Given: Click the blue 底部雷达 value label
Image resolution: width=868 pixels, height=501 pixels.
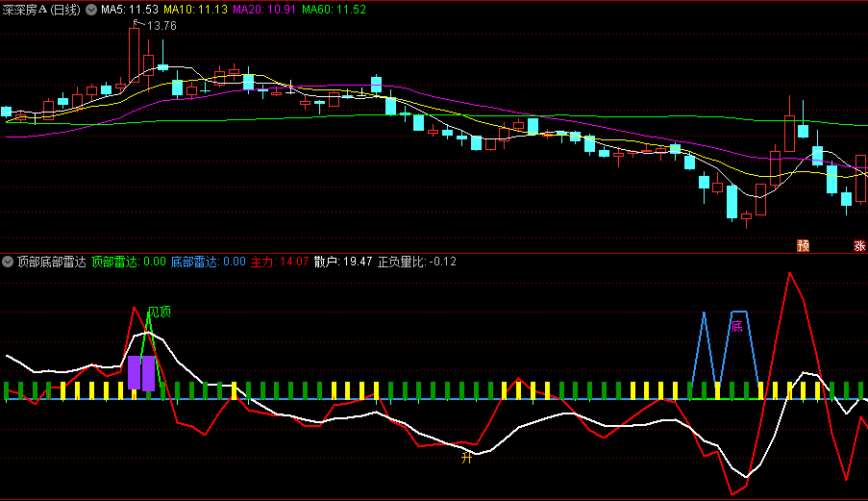Looking at the screenshot, I should [x=208, y=262].
